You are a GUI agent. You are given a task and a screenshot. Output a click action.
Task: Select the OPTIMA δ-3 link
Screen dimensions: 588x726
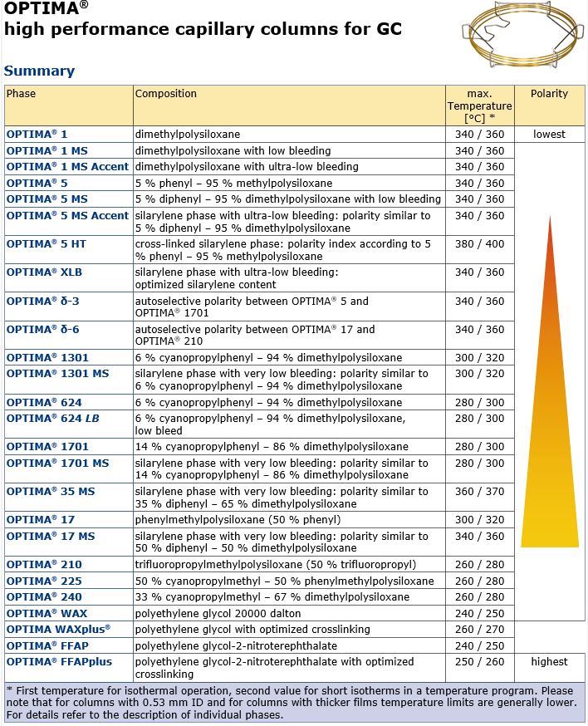(43, 302)
